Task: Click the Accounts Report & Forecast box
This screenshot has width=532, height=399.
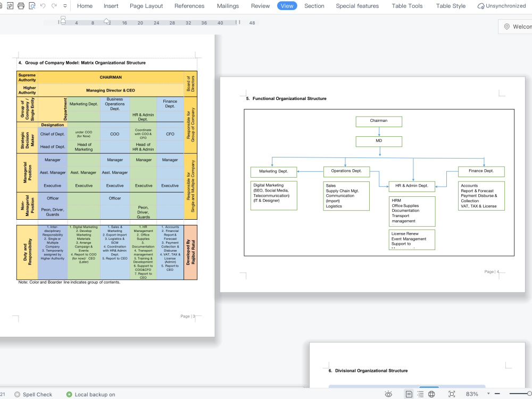Action: (x=481, y=196)
